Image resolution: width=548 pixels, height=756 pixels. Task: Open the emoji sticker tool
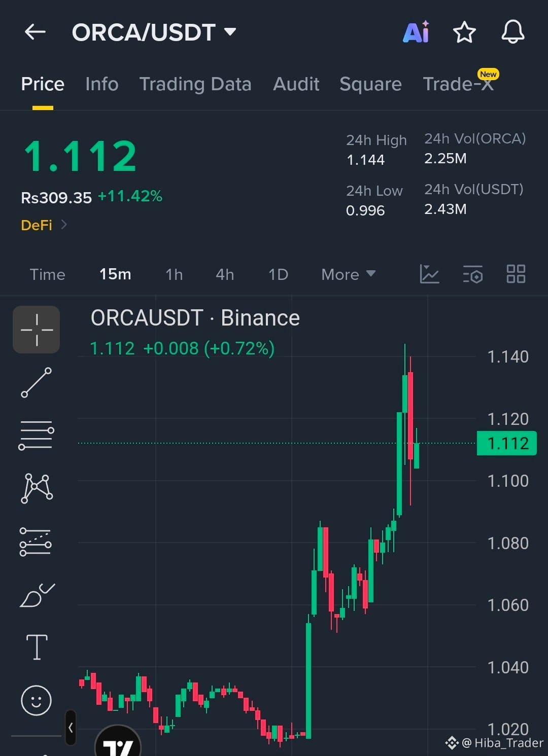pos(36,700)
